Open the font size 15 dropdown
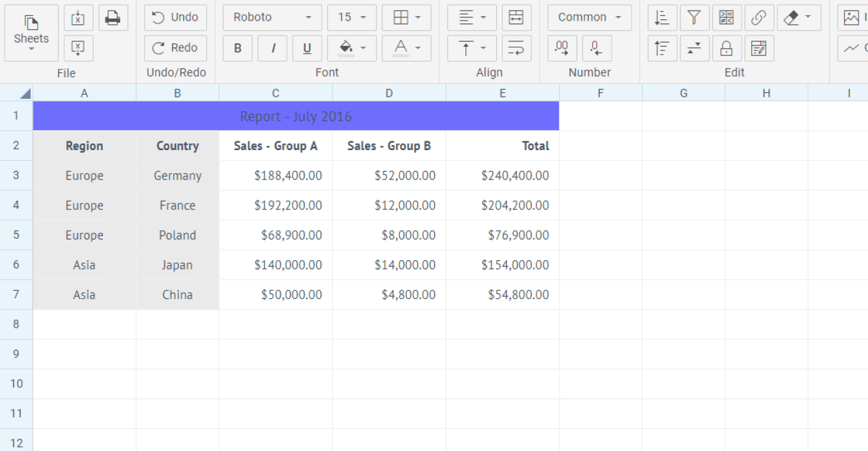Screen dimensions: 868x451 [x=352, y=17]
